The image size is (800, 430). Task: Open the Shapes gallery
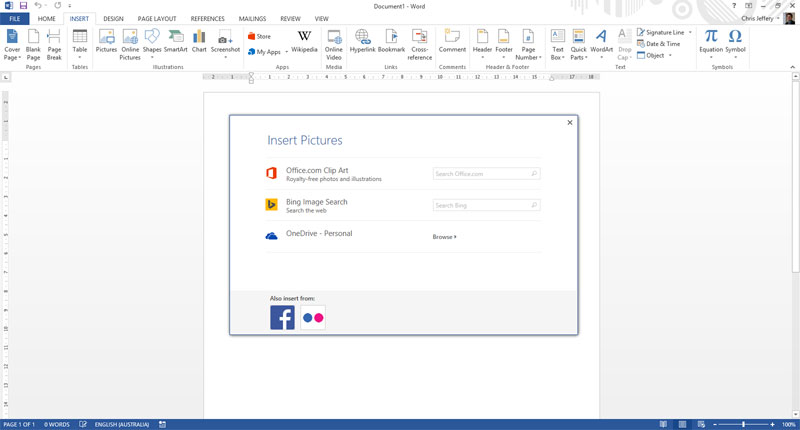152,44
